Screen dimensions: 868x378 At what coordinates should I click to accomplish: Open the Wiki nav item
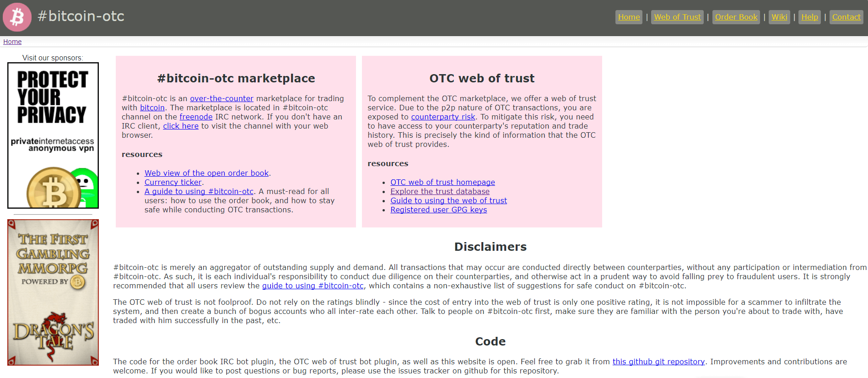pos(779,17)
